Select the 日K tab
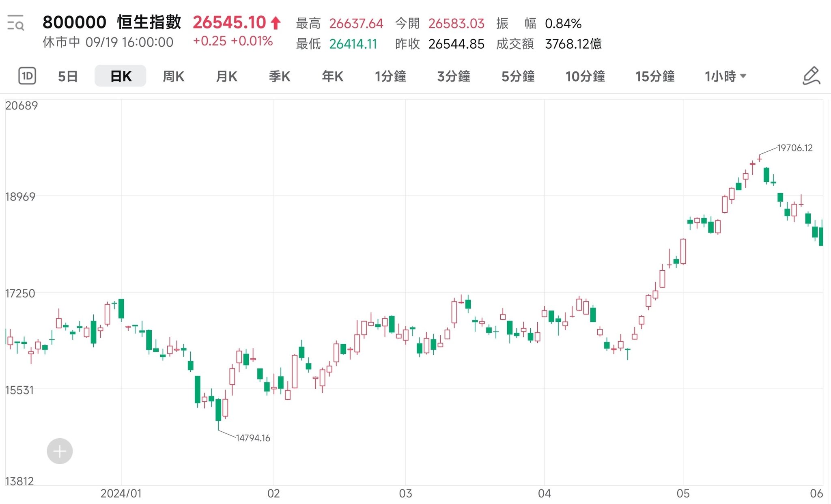The width and height of the screenshot is (831, 504). click(x=121, y=76)
